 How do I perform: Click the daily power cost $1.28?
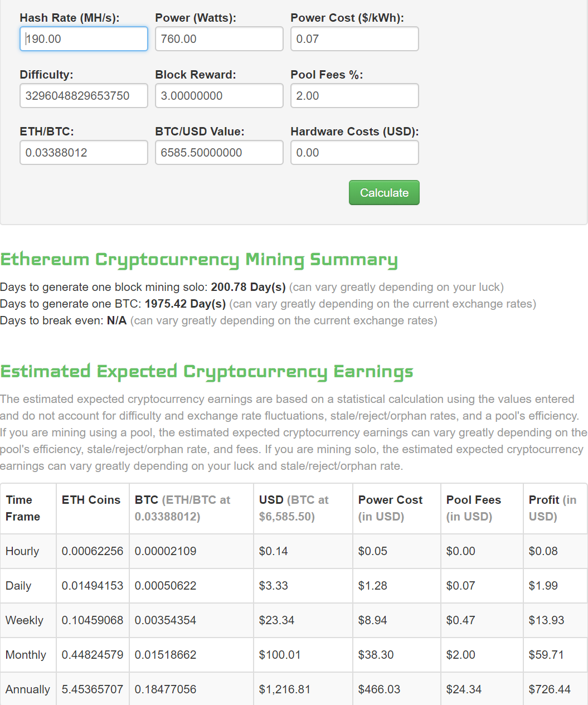373,586
